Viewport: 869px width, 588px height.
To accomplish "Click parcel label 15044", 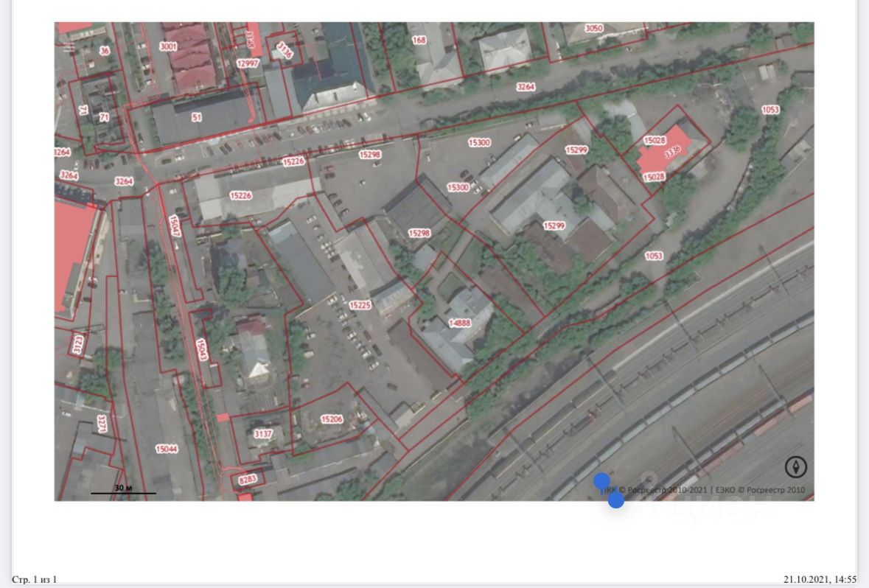I will (167, 449).
